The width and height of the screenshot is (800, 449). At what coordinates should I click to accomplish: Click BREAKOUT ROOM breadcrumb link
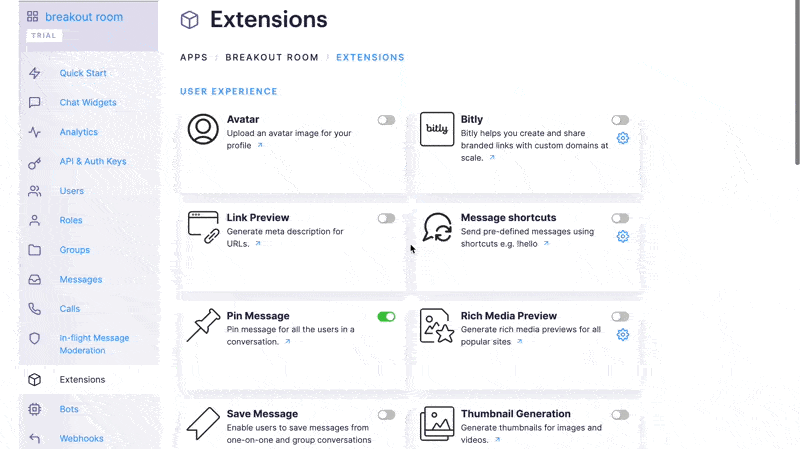tap(272, 57)
